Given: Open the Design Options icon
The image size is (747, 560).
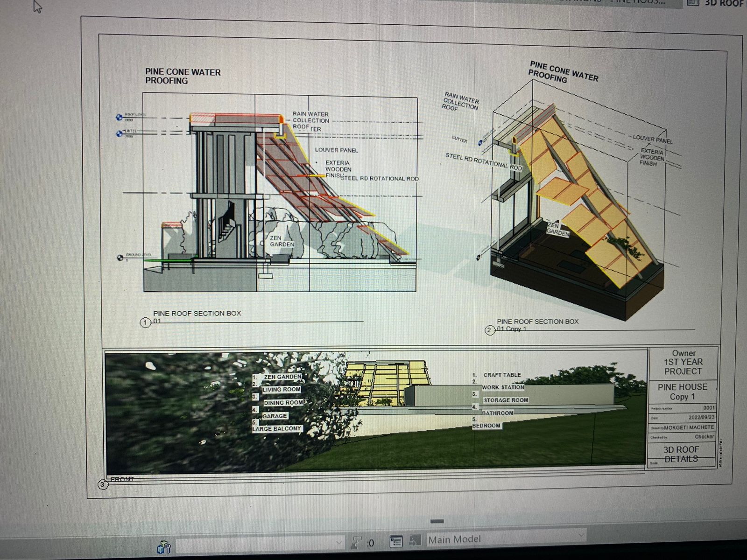Looking at the screenshot, I should coord(396,541).
